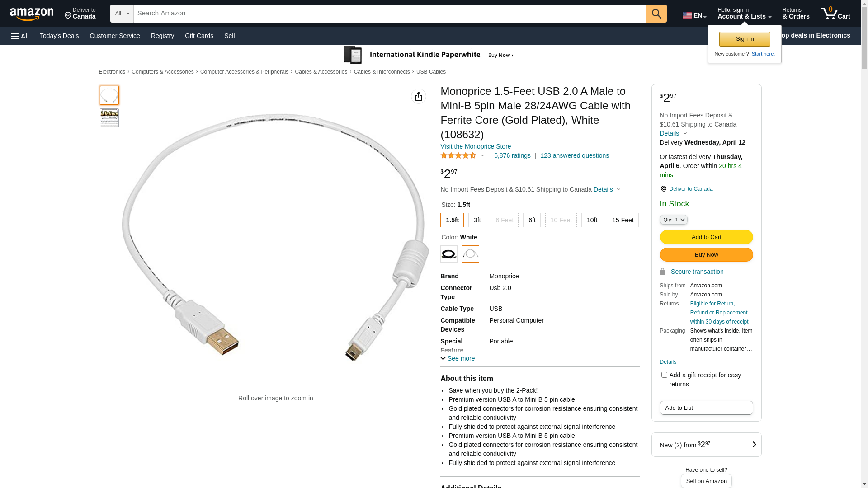Click the star rating icons
Screen dimensions: 868x488
[x=458, y=155]
